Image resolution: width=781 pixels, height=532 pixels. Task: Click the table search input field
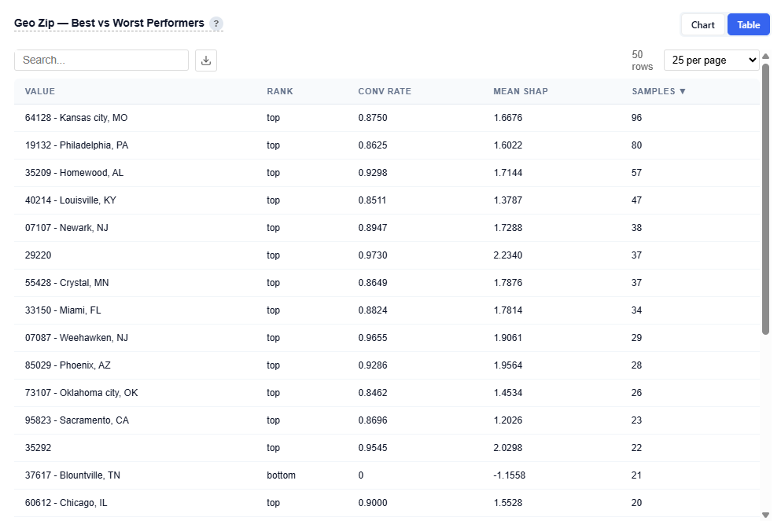click(101, 61)
